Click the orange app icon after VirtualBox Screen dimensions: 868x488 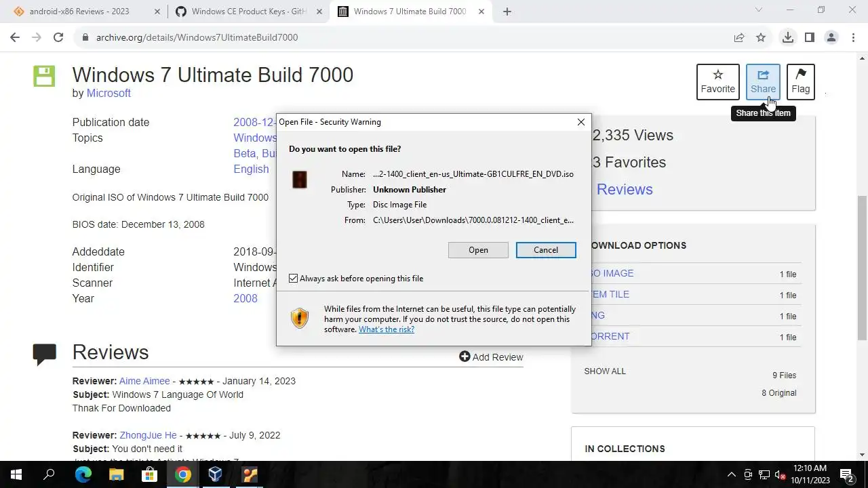point(250,474)
